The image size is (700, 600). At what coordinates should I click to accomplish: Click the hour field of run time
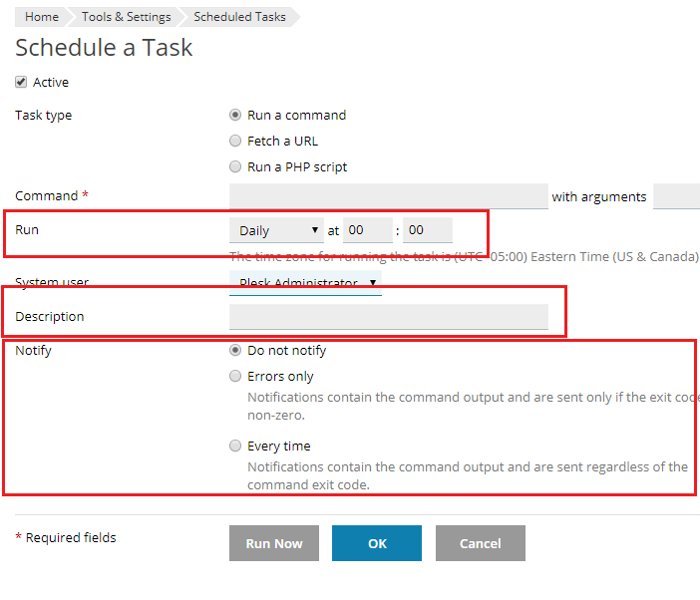pos(368,230)
